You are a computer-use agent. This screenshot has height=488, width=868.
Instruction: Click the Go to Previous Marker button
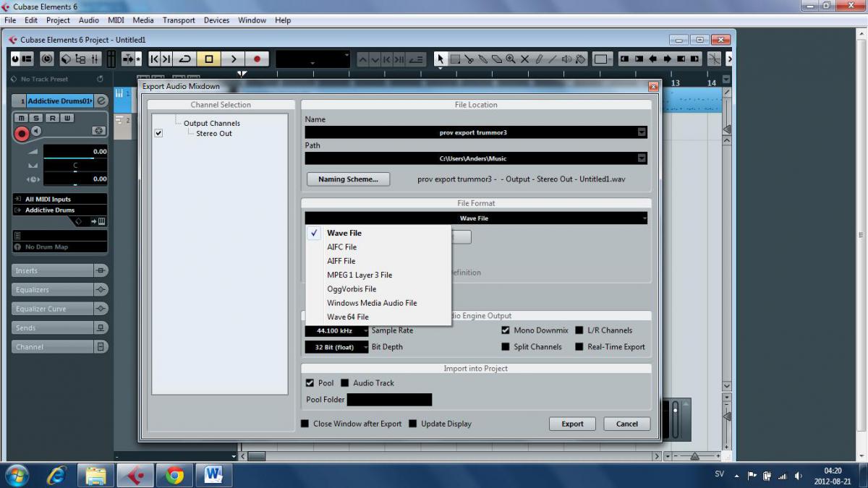[155, 59]
